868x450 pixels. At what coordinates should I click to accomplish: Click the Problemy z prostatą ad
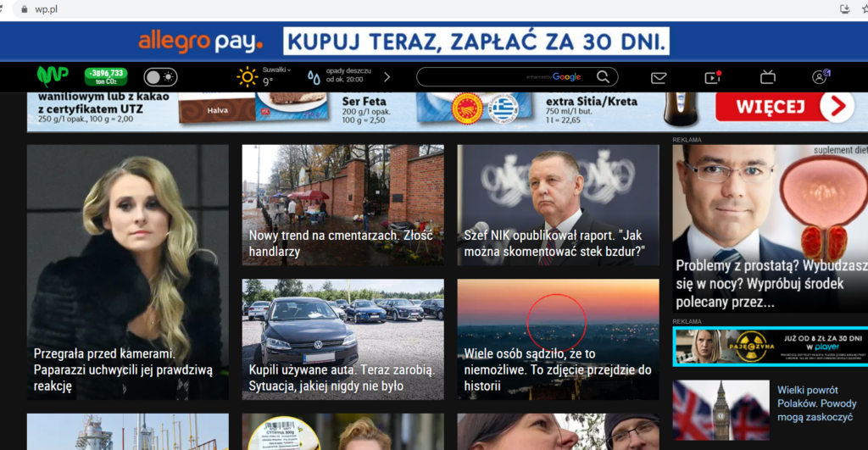pos(770,229)
